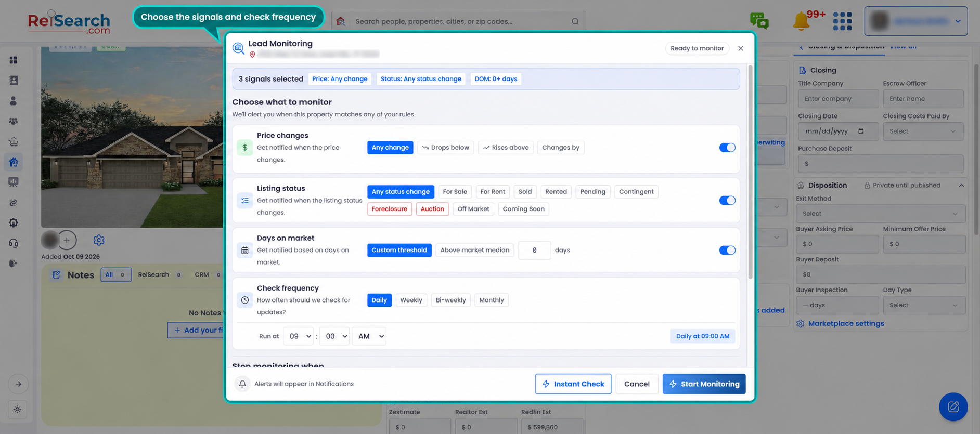980x434 pixels.
Task: Click the ReiSearch.com logo
Action: [69, 23]
